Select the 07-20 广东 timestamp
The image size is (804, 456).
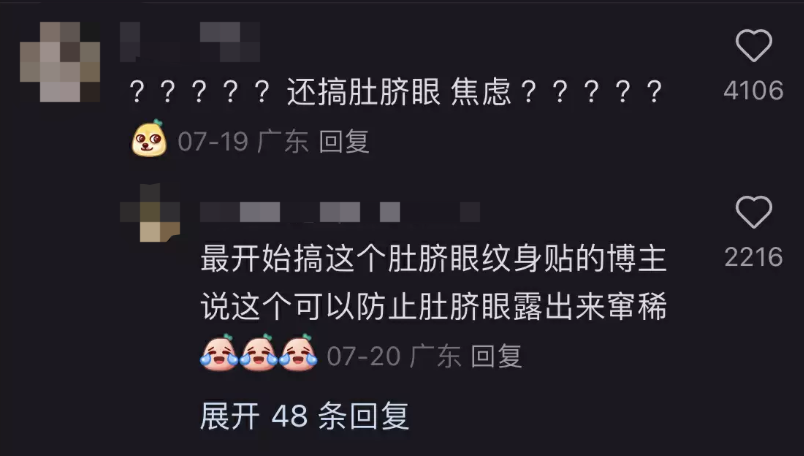coord(394,356)
